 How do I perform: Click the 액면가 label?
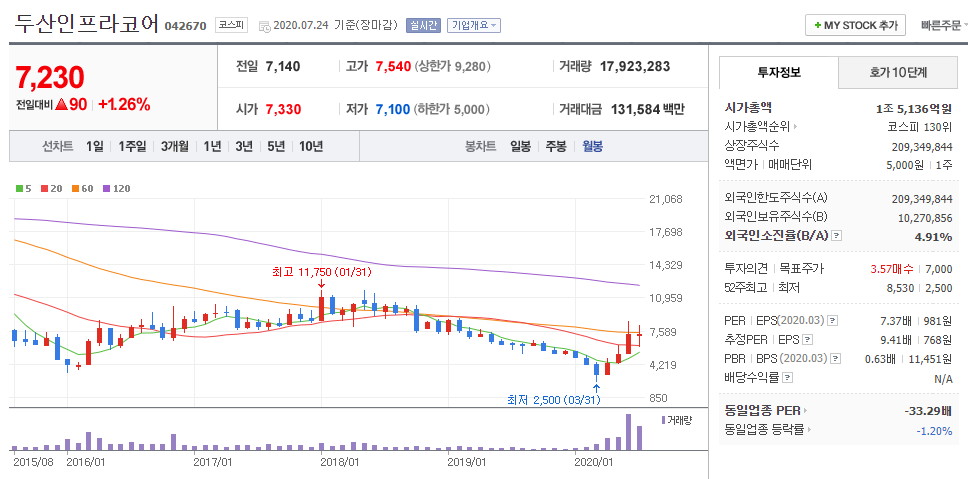click(740, 165)
